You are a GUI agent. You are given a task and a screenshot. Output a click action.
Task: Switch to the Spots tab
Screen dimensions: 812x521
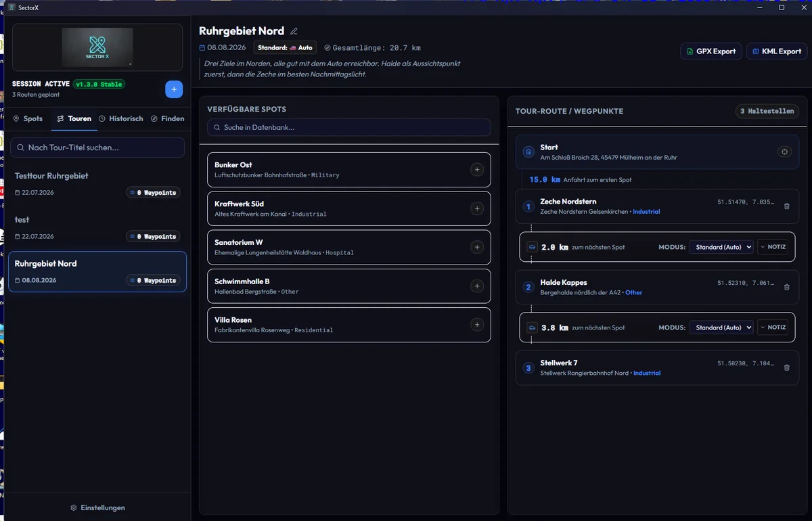click(x=28, y=118)
